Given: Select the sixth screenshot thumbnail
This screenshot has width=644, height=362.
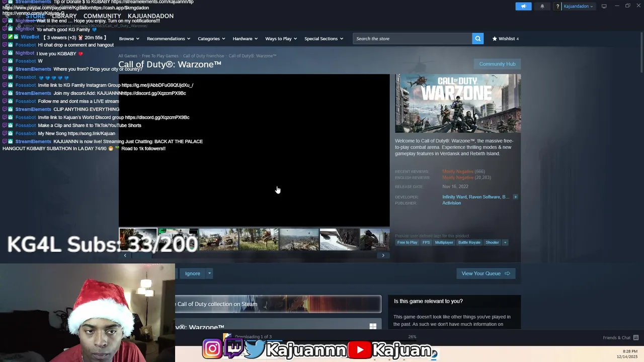Looking at the screenshot, I should (x=339, y=239).
